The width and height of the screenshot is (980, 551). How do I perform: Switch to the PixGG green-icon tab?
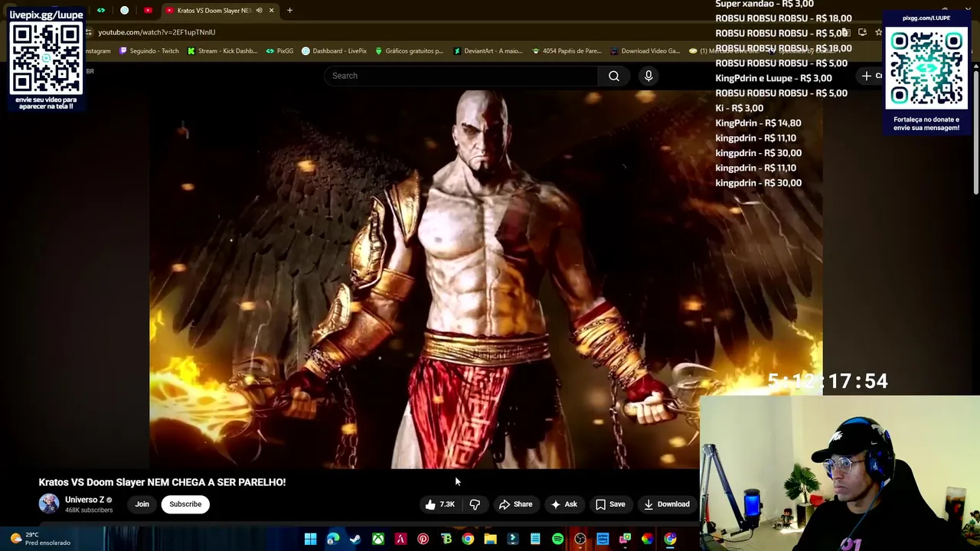tap(100, 11)
